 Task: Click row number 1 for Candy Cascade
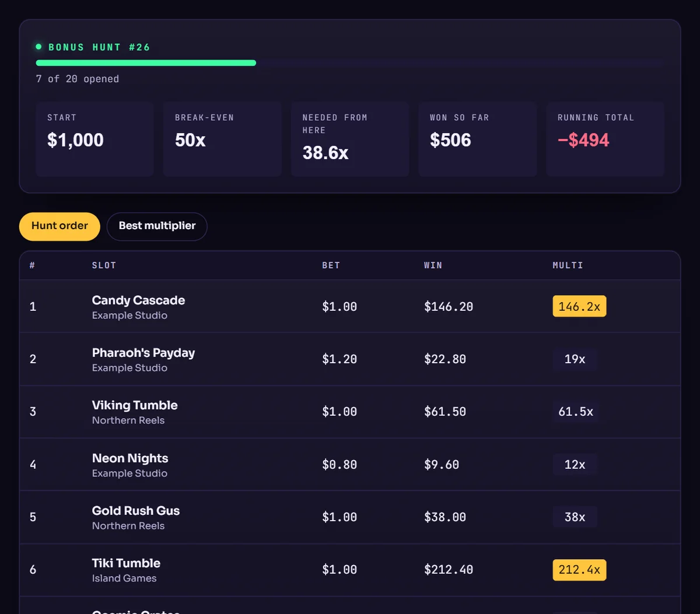(33, 307)
